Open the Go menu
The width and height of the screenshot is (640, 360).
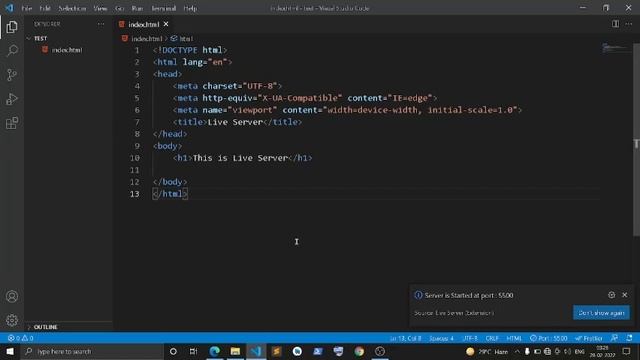[119, 8]
